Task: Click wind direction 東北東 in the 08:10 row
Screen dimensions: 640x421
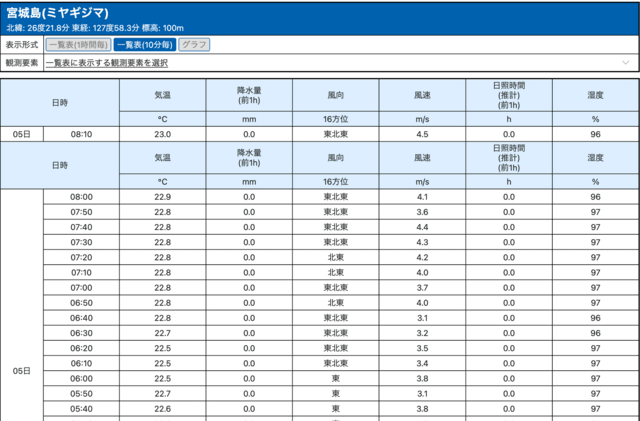Action: pyautogui.click(x=336, y=134)
